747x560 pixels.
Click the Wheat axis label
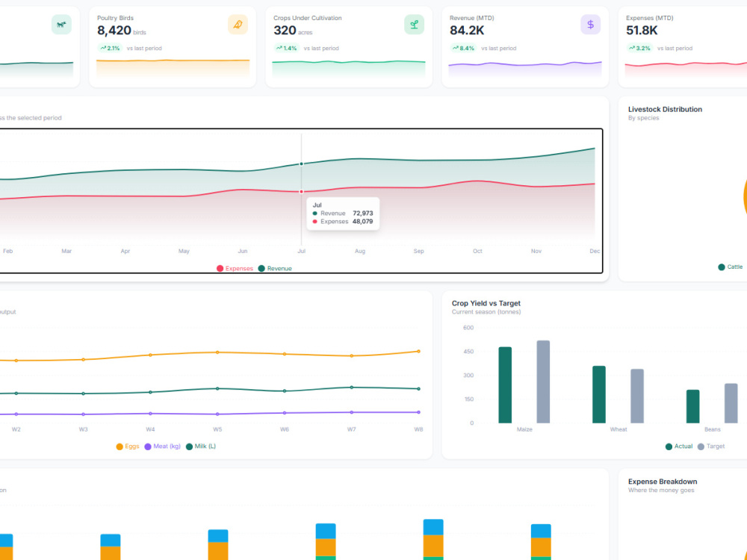pos(619,429)
